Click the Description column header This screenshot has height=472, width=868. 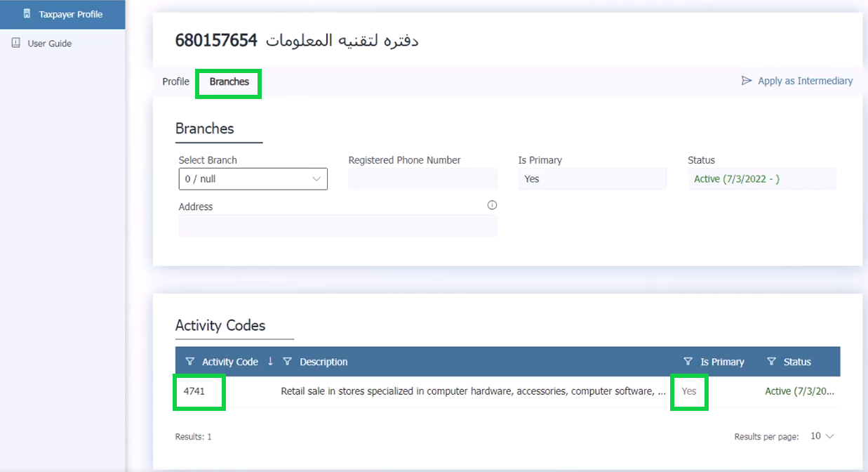pos(323,362)
